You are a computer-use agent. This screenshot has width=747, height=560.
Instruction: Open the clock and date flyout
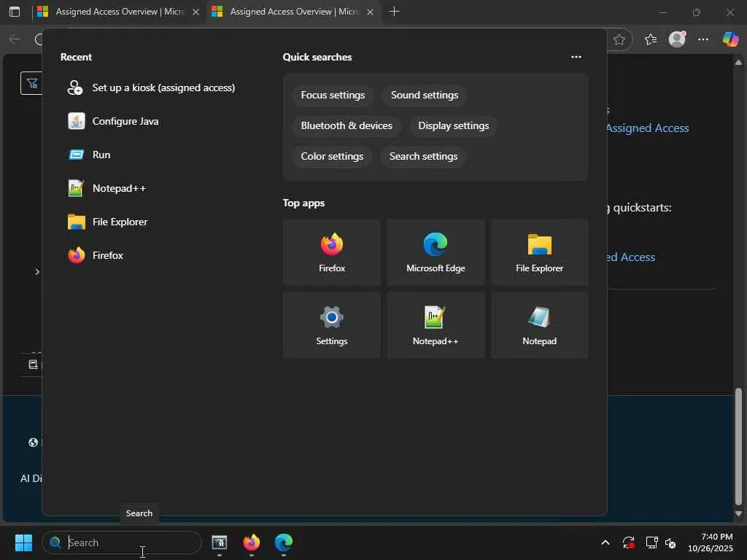[x=711, y=542]
